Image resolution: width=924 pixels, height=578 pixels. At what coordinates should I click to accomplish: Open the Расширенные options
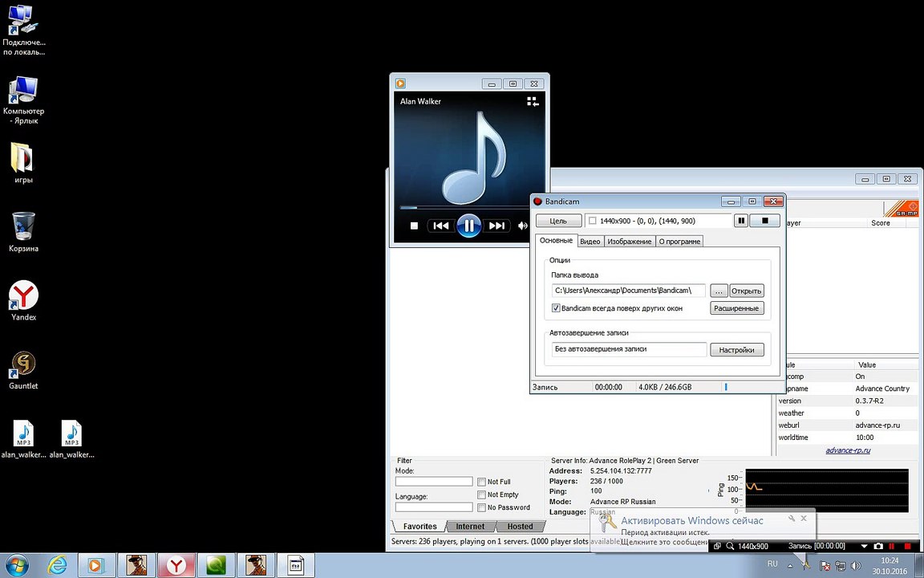(x=736, y=308)
